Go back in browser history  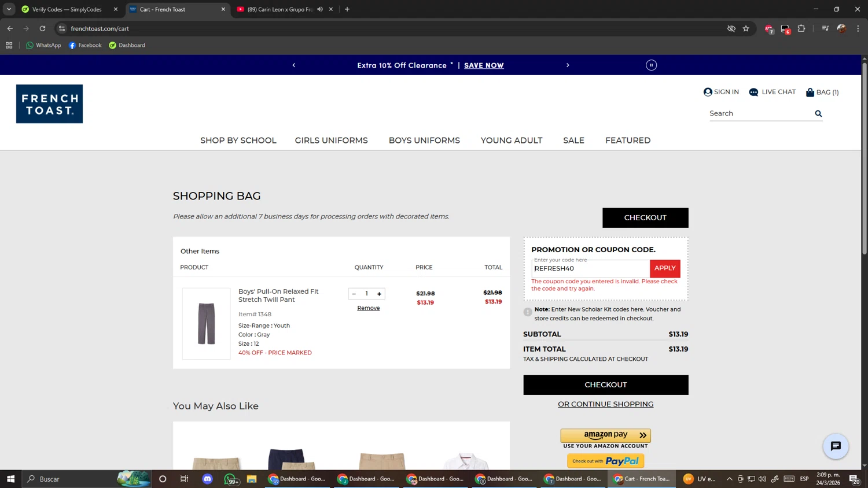(x=10, y=28)
